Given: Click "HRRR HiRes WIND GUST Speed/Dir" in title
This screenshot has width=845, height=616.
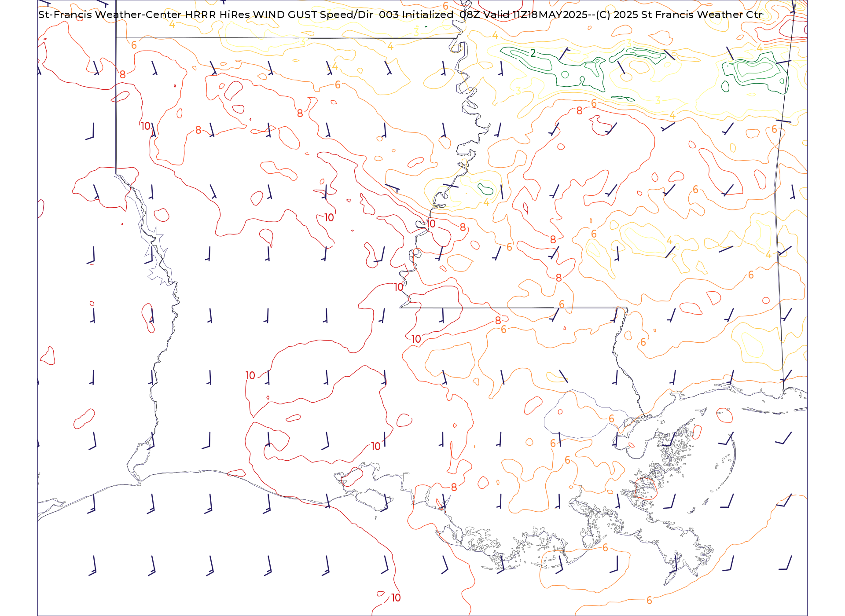Looking at the screenshot, I should [279, 15].
